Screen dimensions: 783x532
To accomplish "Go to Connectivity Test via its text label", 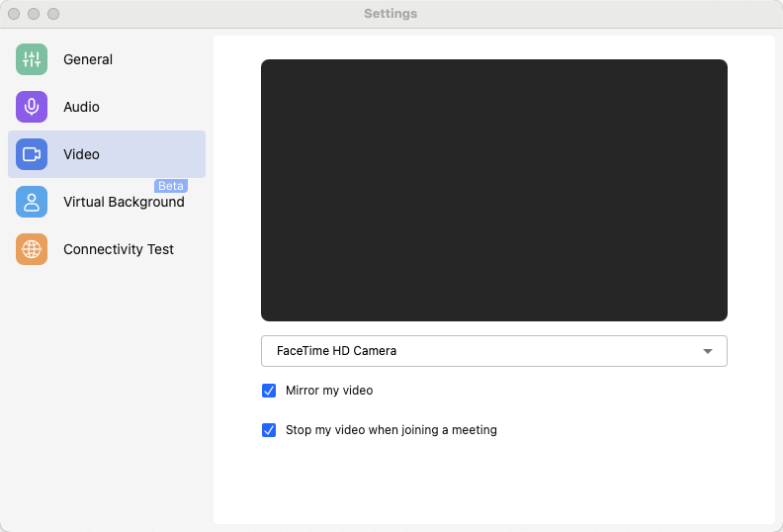I will [119, 249].
